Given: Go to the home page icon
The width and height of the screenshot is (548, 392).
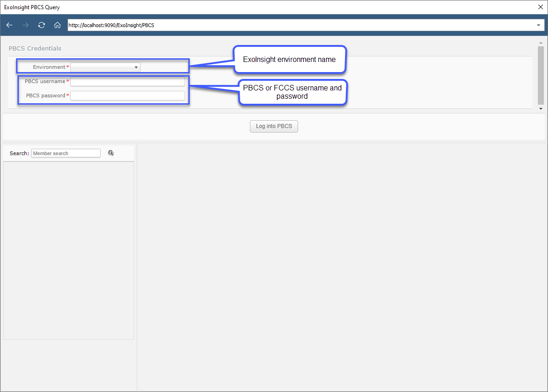Looking at the screenshot, I should [x=57, y=25].
